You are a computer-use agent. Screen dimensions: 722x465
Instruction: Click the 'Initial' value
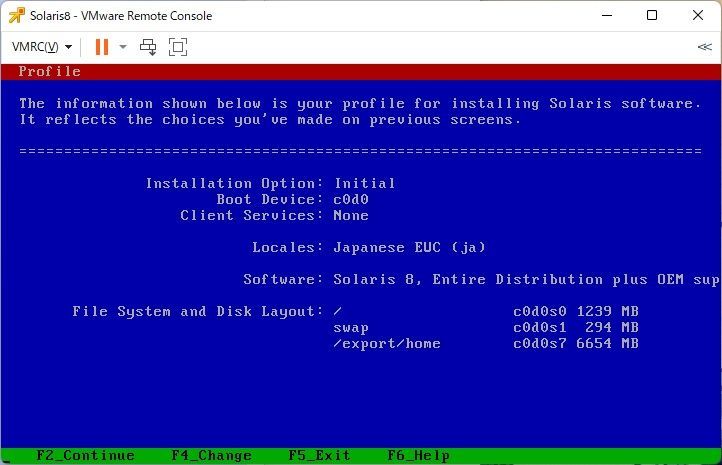[x=365, y=183]
